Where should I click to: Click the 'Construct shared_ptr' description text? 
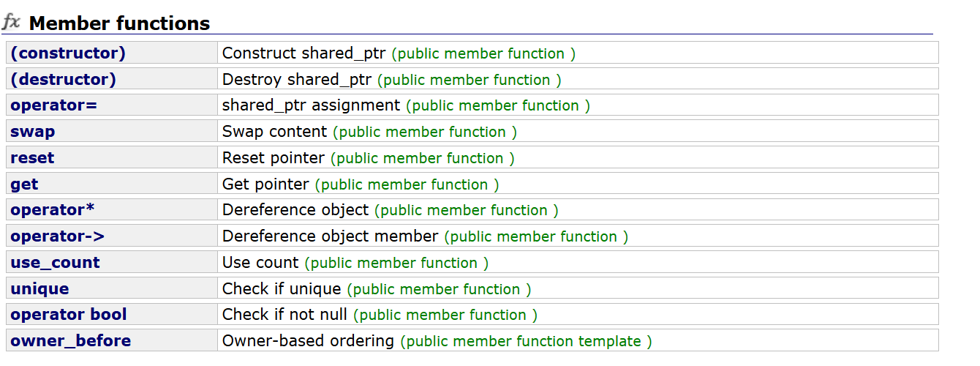pos(304,53)
